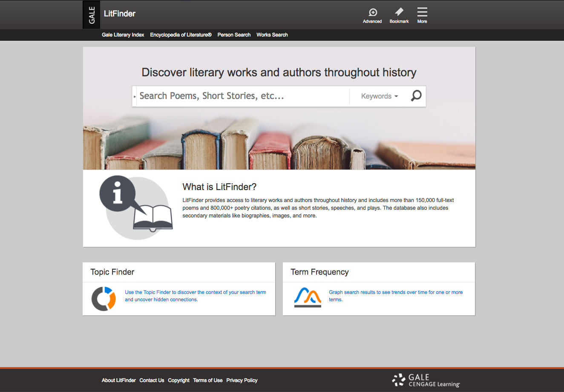Screen dimensions: 564x392
Task: Open Copyright footer link
Action: pos(178,380)
